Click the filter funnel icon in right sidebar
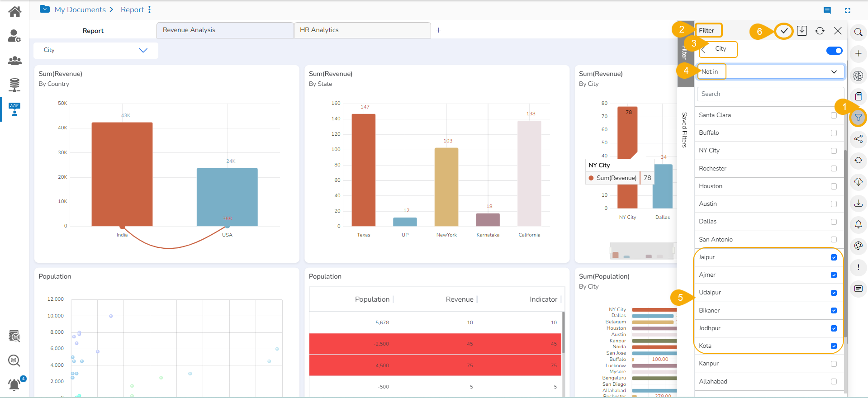This screenshot has width=868, height=398. point(858,118)
